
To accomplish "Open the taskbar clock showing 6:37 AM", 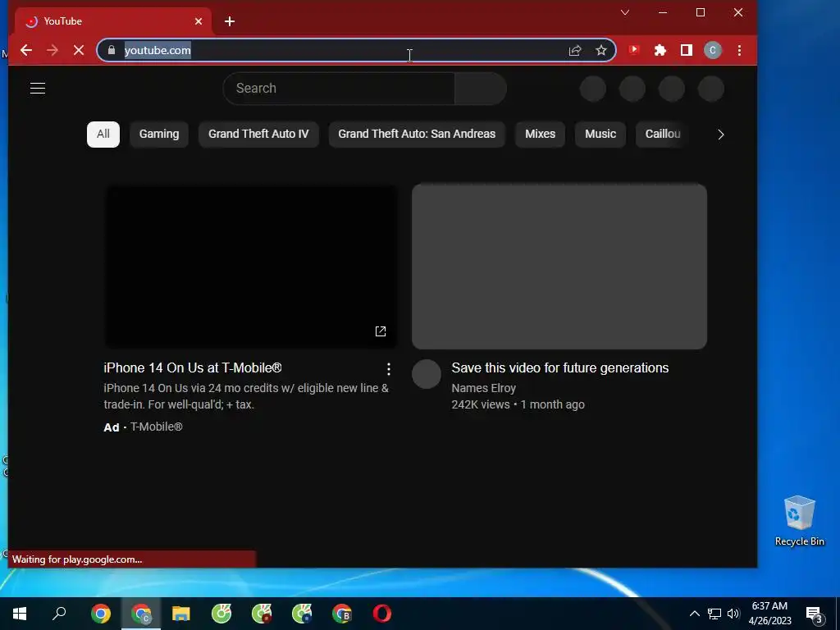I will point(769,614).
